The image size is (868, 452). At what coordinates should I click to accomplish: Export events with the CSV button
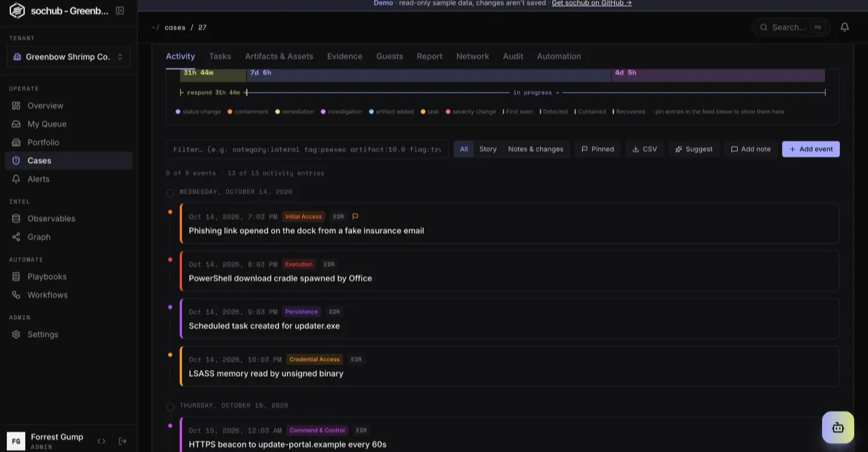coord(644,149)
